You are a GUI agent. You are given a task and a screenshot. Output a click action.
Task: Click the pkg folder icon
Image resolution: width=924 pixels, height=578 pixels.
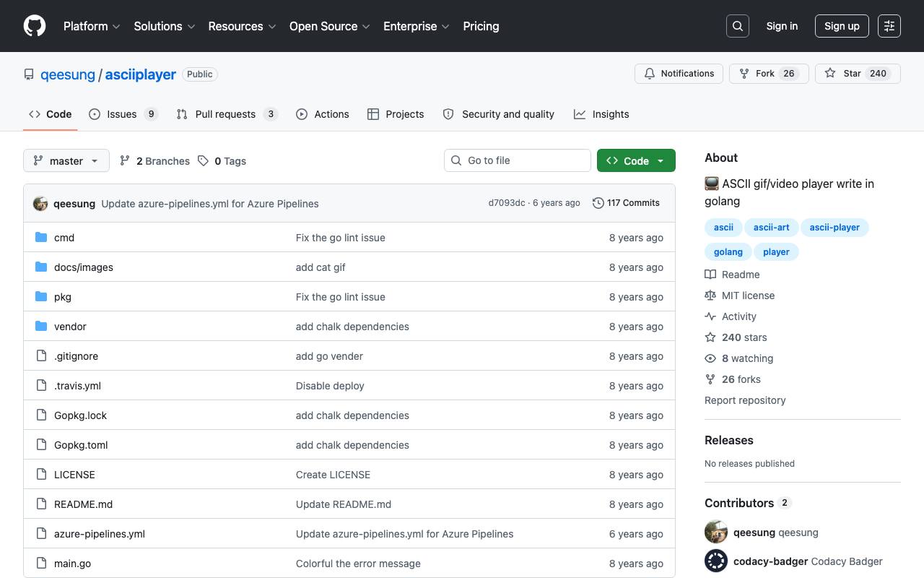tap(41, 297)
